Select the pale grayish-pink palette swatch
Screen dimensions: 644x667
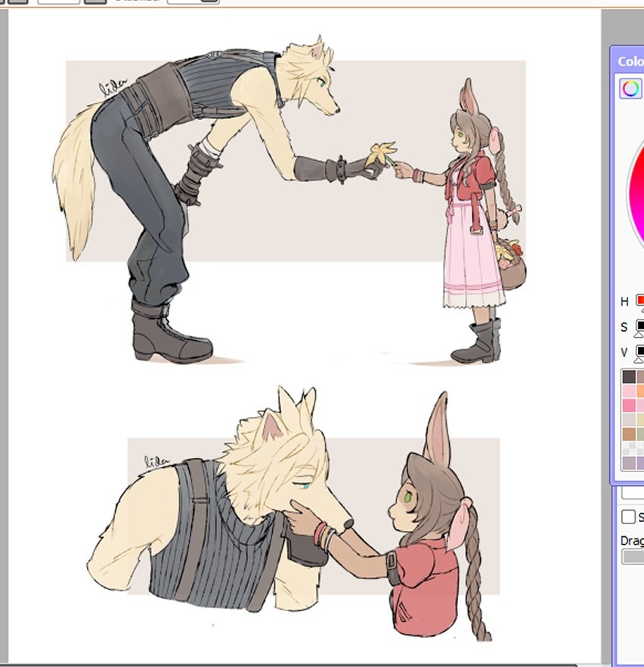click(629, 419)
